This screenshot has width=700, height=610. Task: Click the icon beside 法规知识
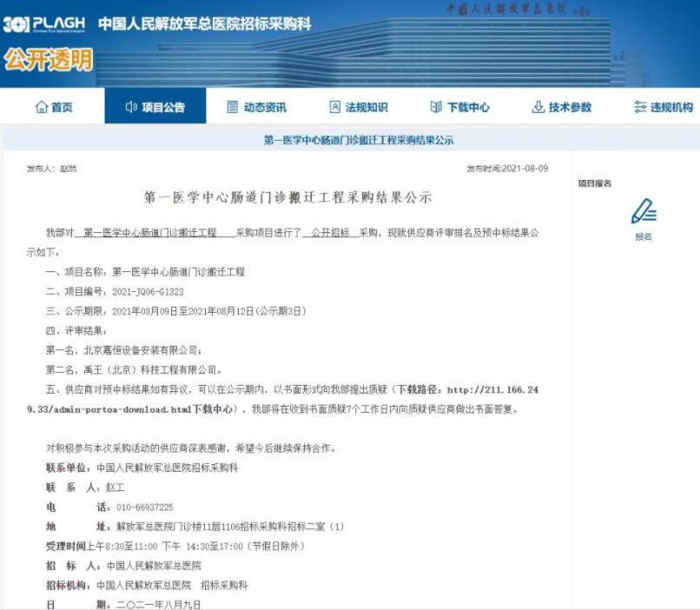tap(335, 107)
